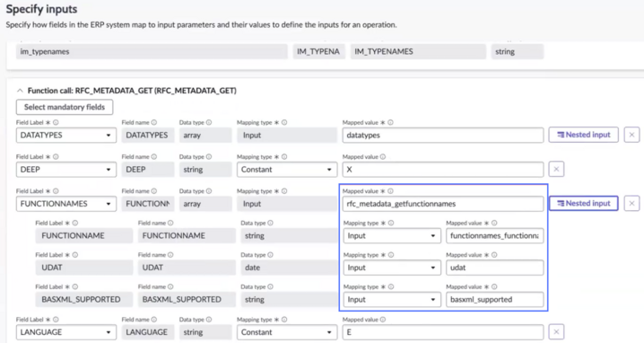
Task: Click info icon beside UDAT Field Label
Action: tap(75, 255)
